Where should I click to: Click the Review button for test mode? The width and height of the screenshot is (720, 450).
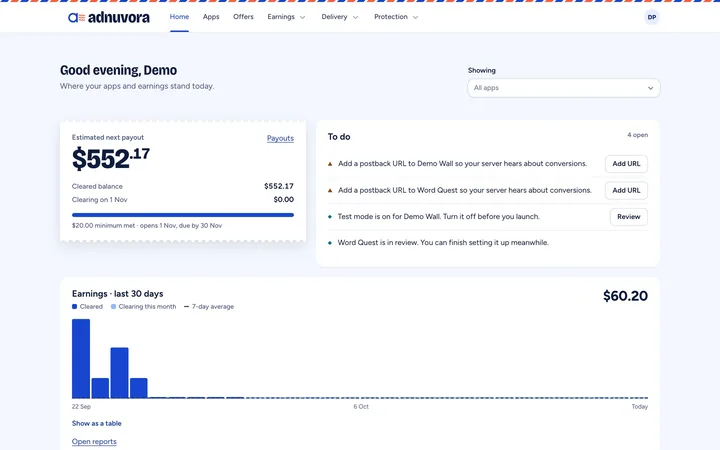pyautogui.click(x=629, y=217)
